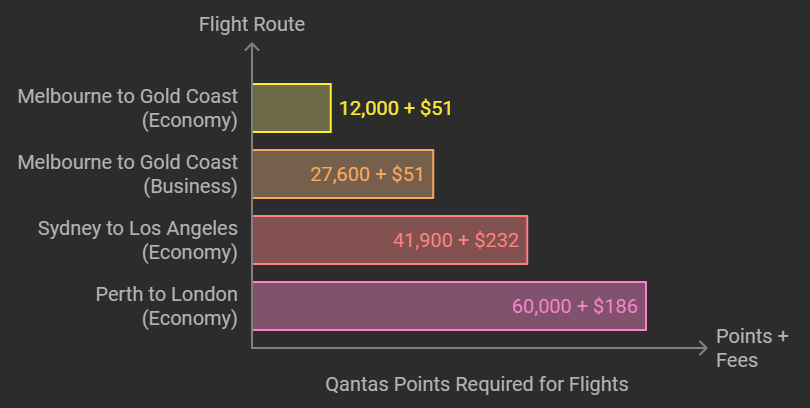Click the 'Points + Fees' axis title
Screen dimensions: 810x408
tap(752, 348)
